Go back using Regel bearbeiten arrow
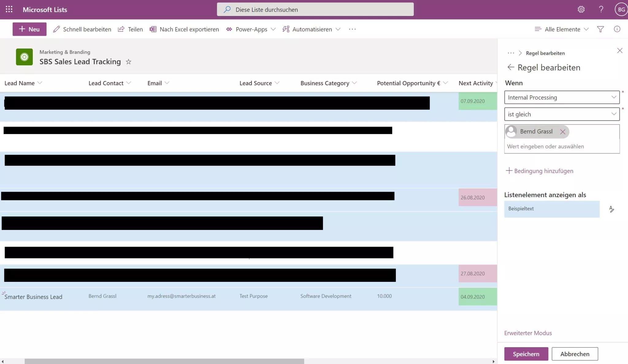 511,67
